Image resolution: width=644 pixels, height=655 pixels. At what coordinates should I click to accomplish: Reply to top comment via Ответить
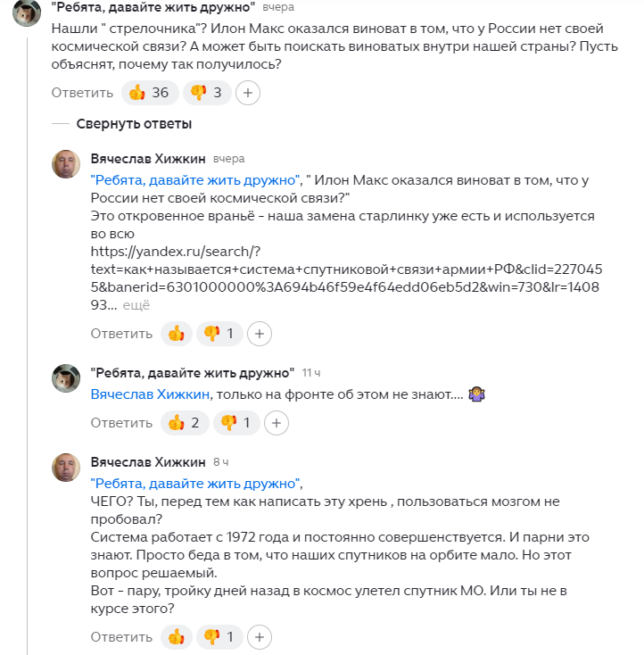pos(82,93)
